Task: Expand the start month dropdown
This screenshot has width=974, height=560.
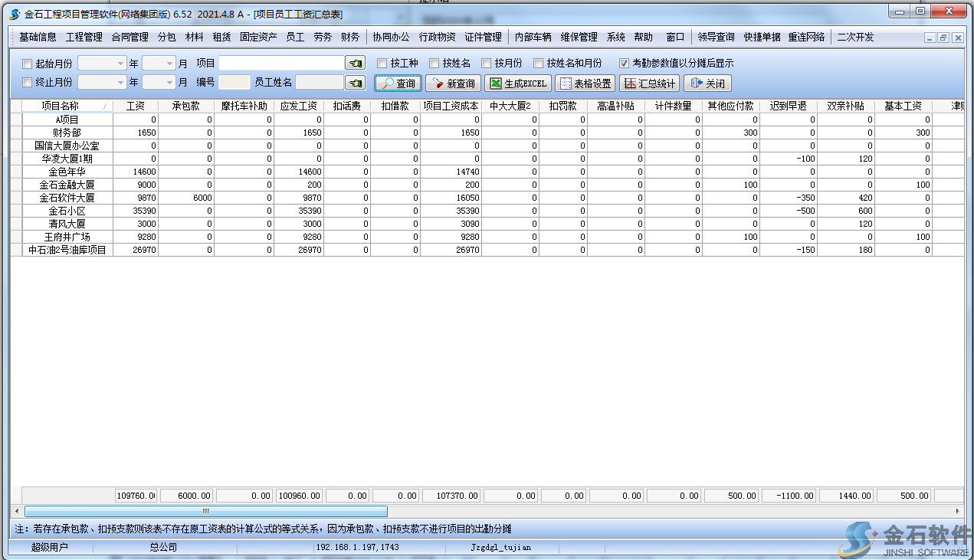Action: coord(170,64)
